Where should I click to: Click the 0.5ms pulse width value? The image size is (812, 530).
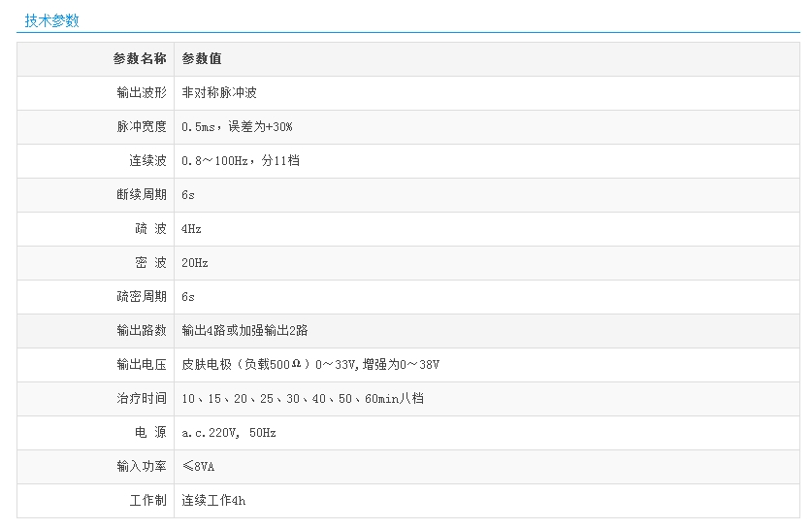pos(237,127)
